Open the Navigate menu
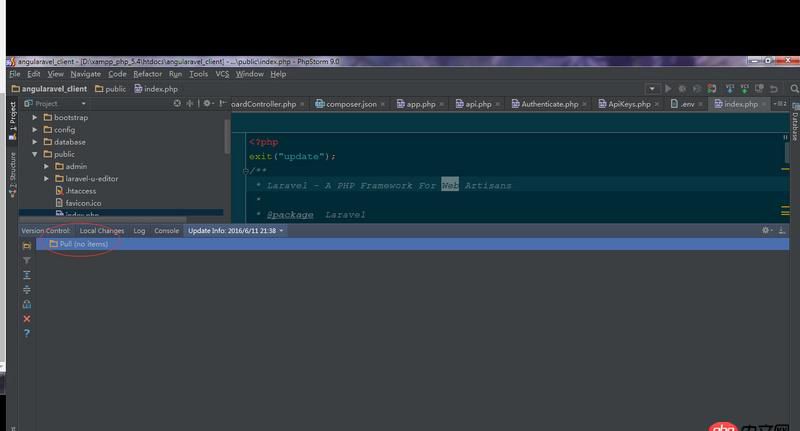The width and height of the screenshot is (800, 431). point(86,74)
